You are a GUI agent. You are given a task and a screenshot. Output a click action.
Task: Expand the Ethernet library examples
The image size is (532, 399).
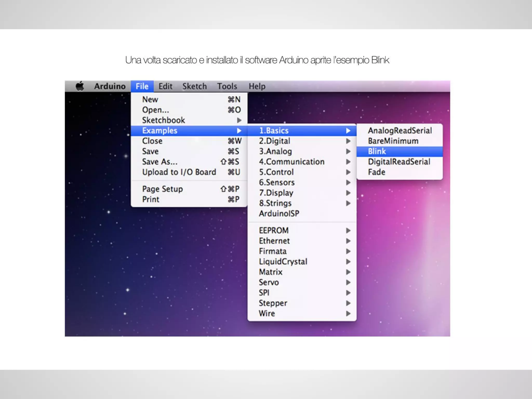click(302, 241)
